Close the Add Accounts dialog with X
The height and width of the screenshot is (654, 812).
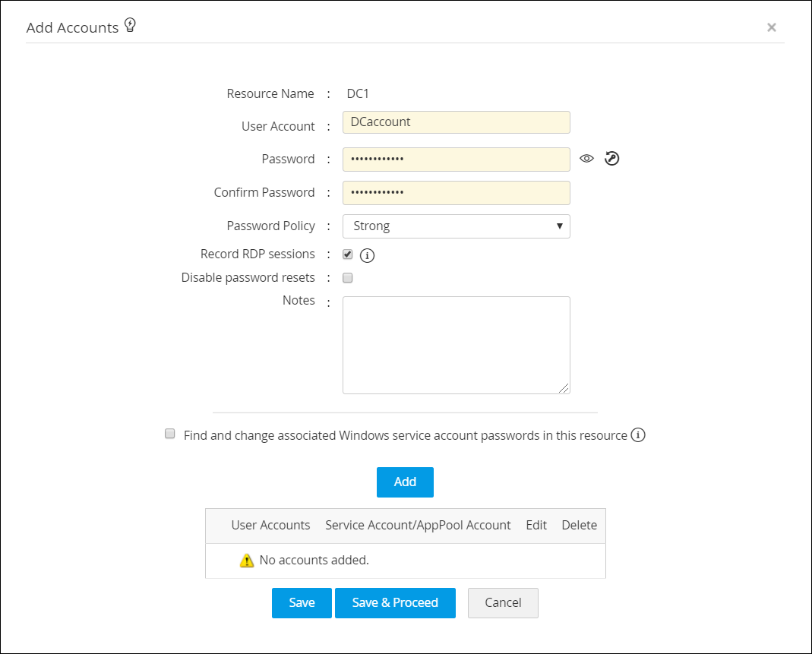click(x=771, y=27)
